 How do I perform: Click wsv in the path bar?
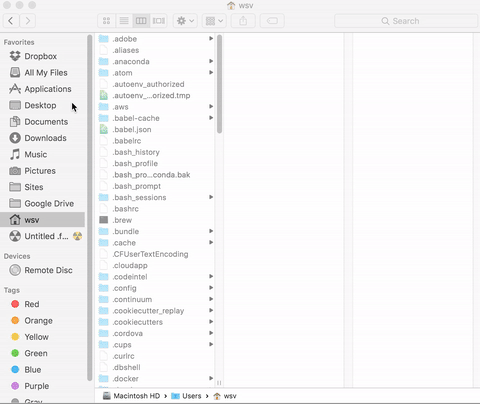pyautogui.click(x=225, y=396)
